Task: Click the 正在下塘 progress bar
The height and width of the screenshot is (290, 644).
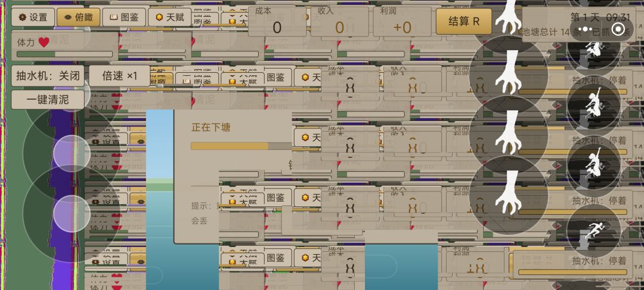Action: (x=241, y=146)
